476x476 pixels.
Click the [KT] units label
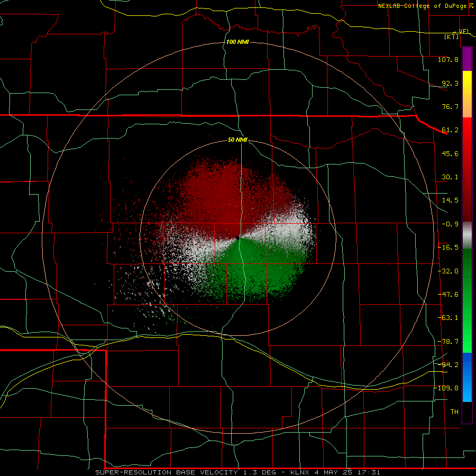[452, 36]
